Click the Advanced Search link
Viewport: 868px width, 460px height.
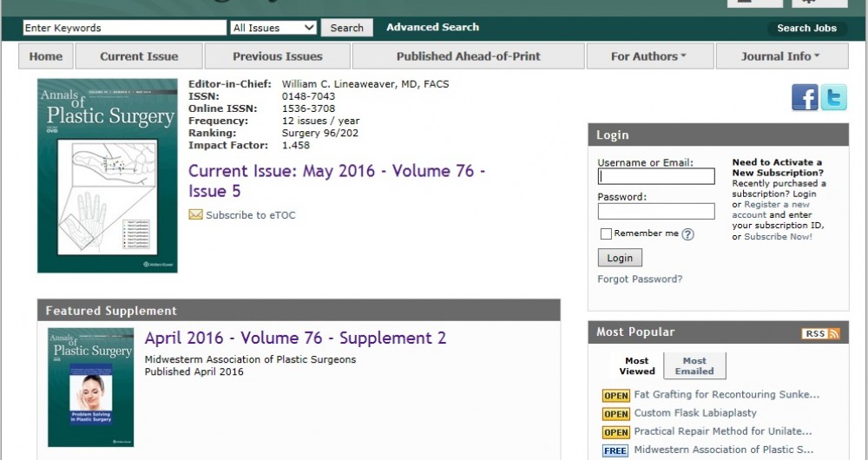tap(432, 28)
